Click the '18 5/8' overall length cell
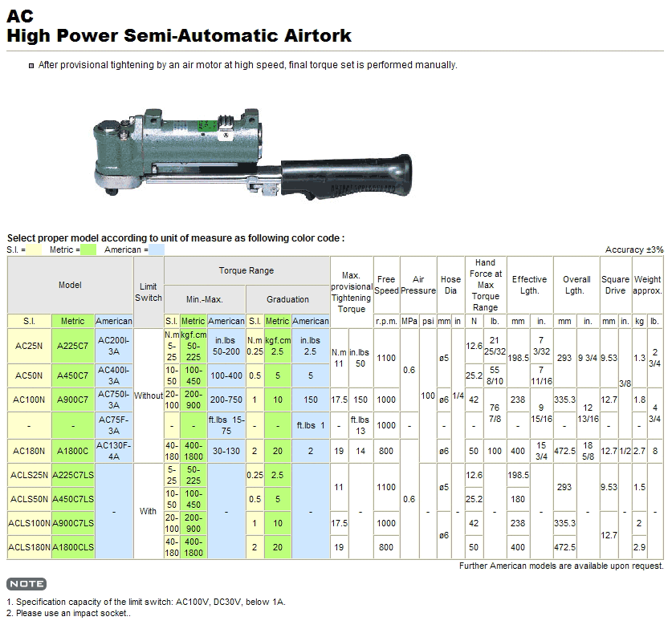672x637 pixels. 588,451
